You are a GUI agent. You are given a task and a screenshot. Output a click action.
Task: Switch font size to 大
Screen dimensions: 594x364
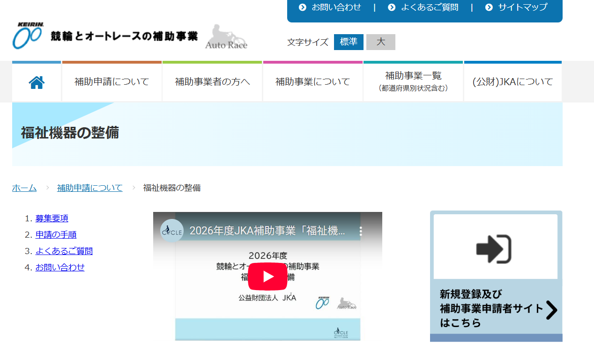pyautogui.click(x=380, y=42)
